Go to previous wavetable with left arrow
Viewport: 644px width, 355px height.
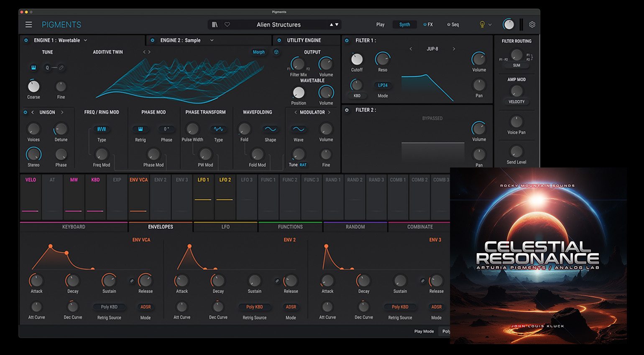(x=144, y=52)
